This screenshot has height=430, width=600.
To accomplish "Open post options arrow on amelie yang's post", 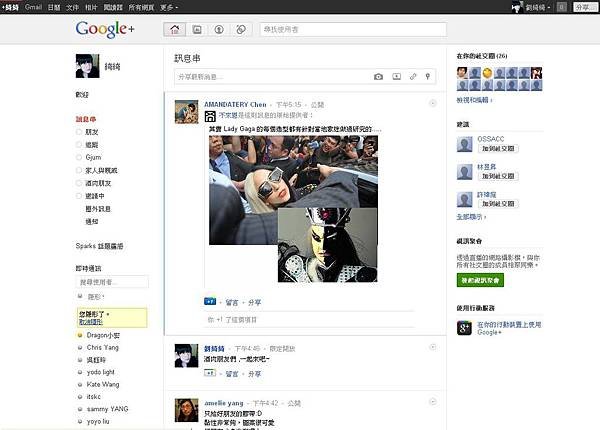I will 433,401.
